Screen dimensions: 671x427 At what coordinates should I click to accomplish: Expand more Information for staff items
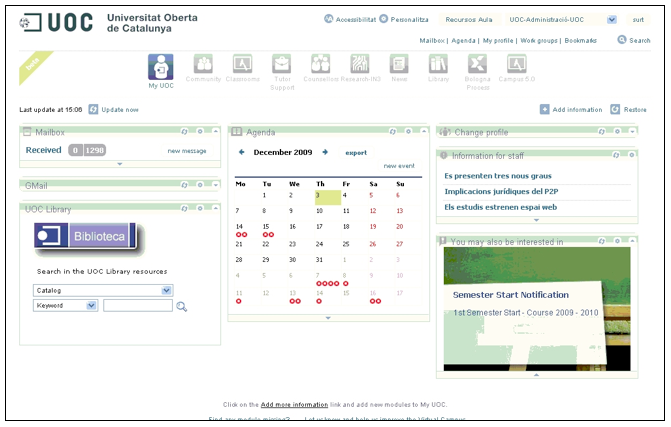537,220
